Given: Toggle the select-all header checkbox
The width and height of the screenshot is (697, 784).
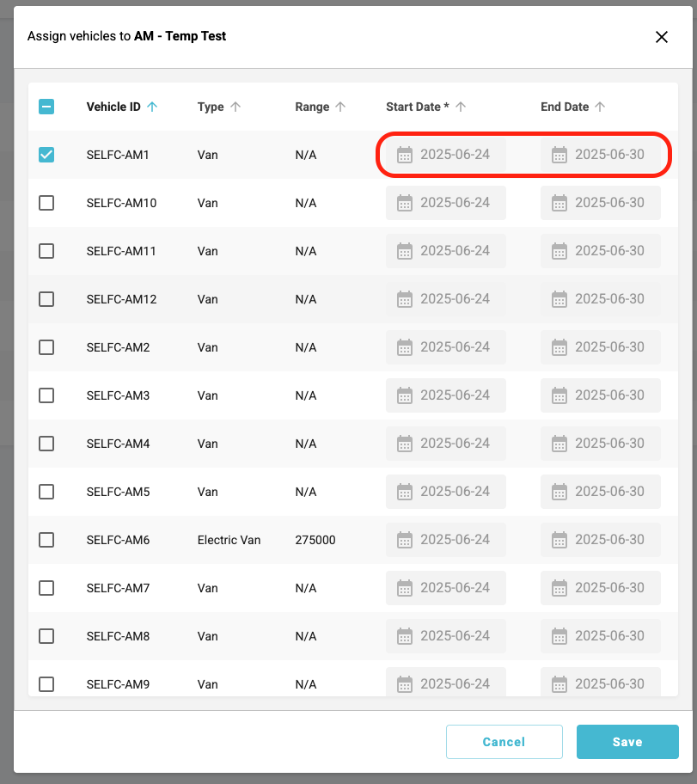Looking at the screenshot, I should (46, 107).
